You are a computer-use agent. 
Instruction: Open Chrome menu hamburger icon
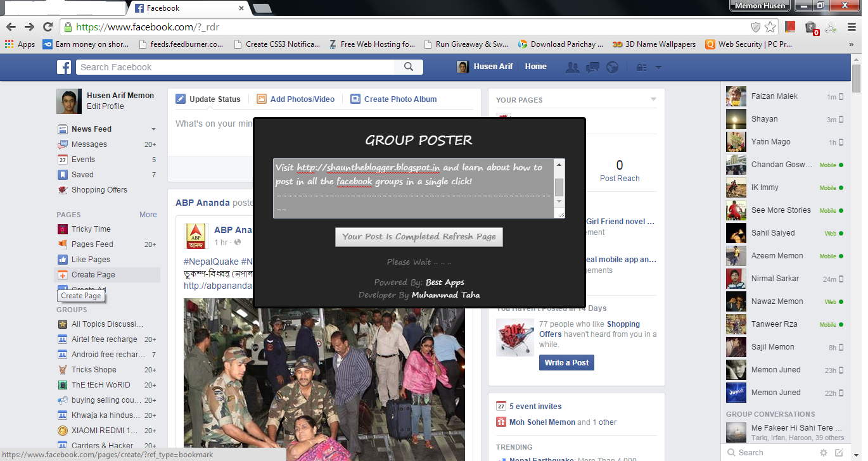(852, 27)
